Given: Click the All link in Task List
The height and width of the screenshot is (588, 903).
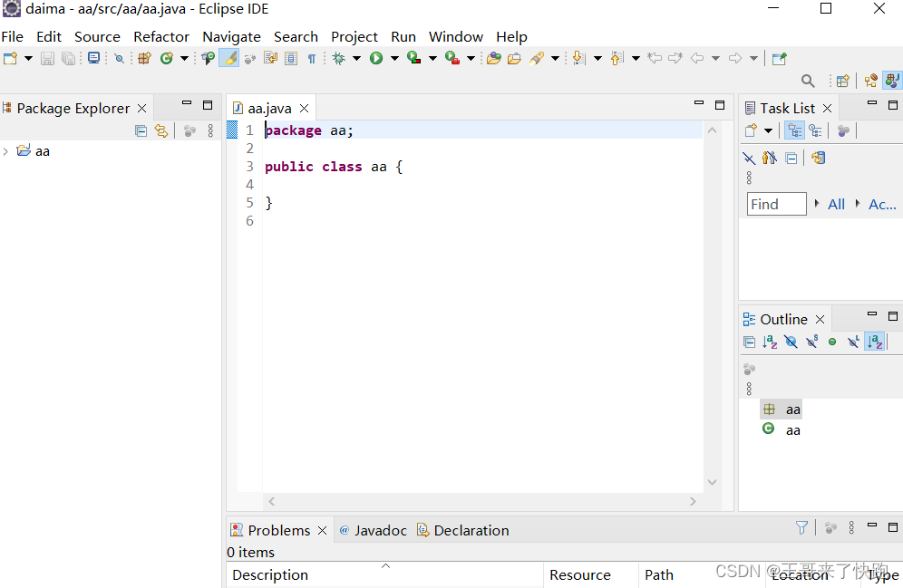Looking at the screenshot, I should tap(835, 204).
